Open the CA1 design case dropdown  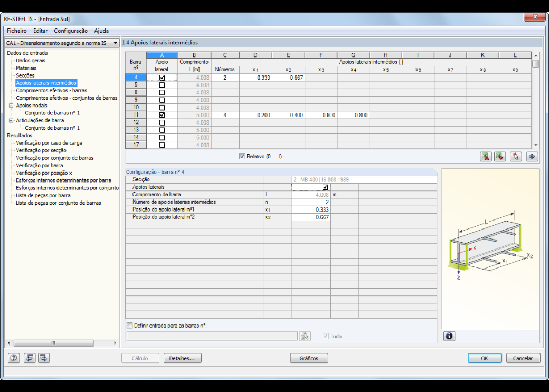[62, 43]
